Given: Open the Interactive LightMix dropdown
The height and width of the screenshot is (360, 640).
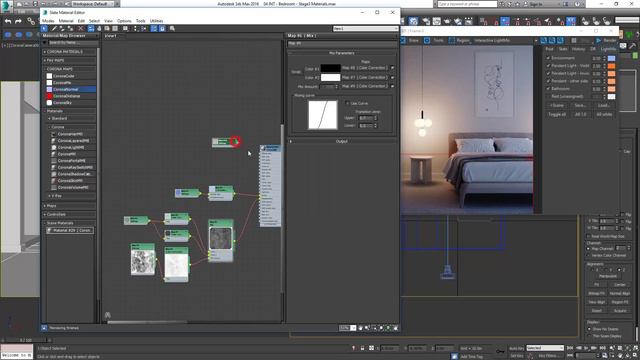Looking at the screenshot, I should click(505, 40).
